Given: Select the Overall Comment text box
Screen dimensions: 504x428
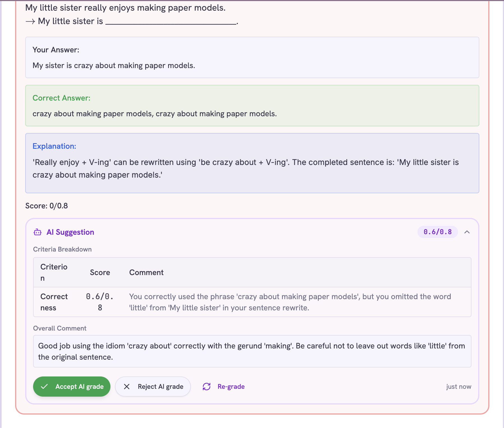Looking at the screenshot, I should point(252,351).
